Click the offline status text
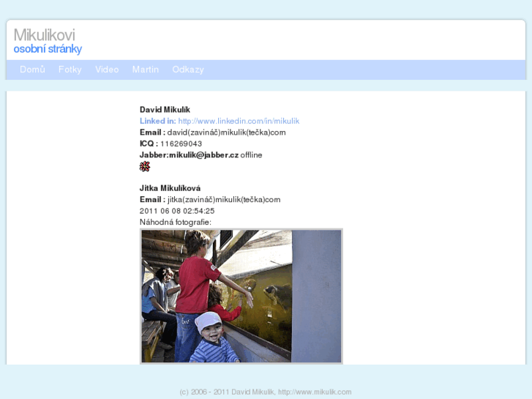 pos(251,155)
